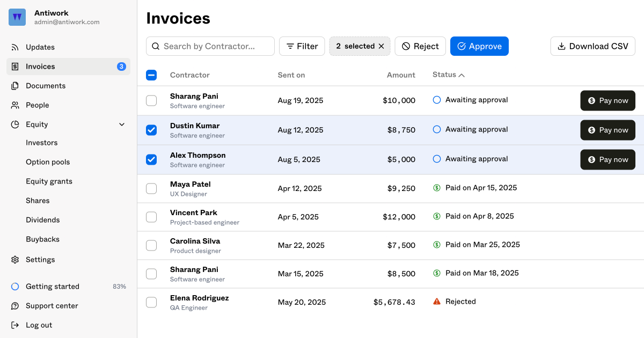Click Pay now for Sharang Pani
This screenshot has width=644, height=338.
[608, 100]
